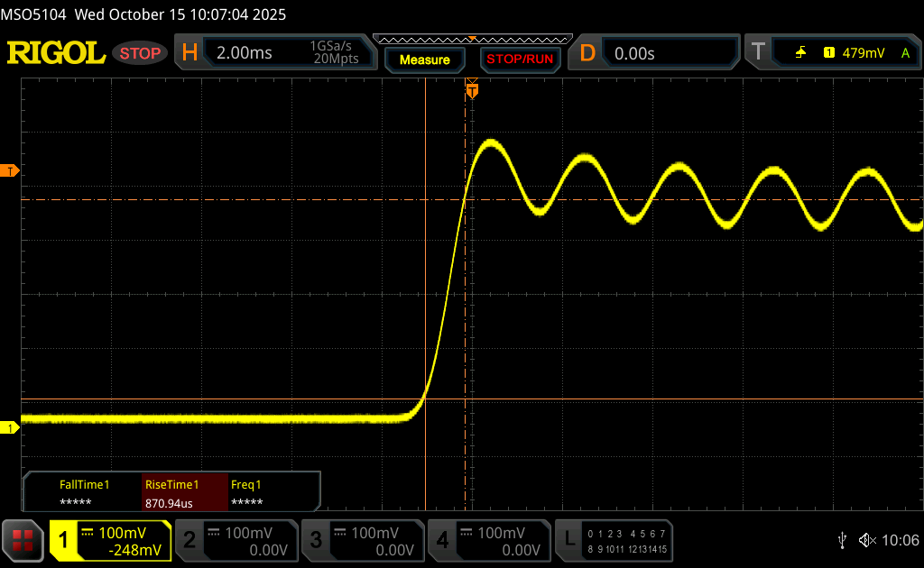Image resolution: width=924 pixels, height=568 pixels.
Task: Open the 2.00ms timebase scale setting
Action: pos(245,53)
